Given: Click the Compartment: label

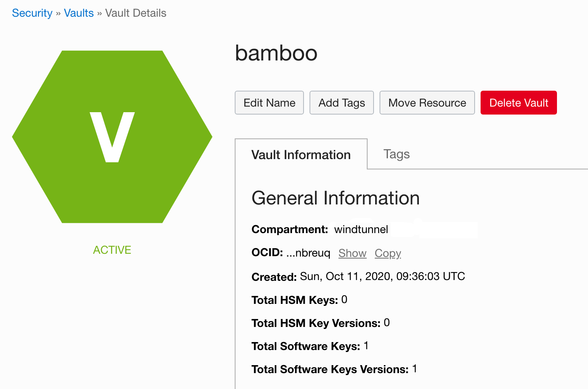Looking at the screenshot, I should click(290, 230).
